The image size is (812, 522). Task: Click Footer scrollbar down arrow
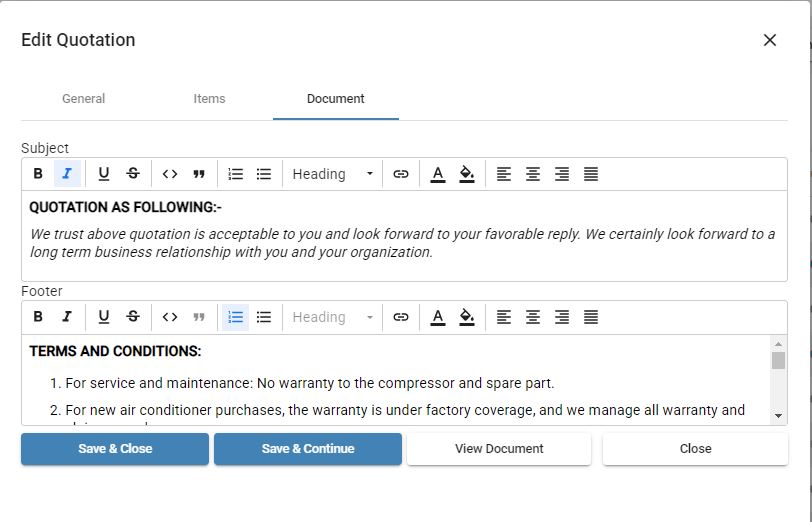coord(778,416)
